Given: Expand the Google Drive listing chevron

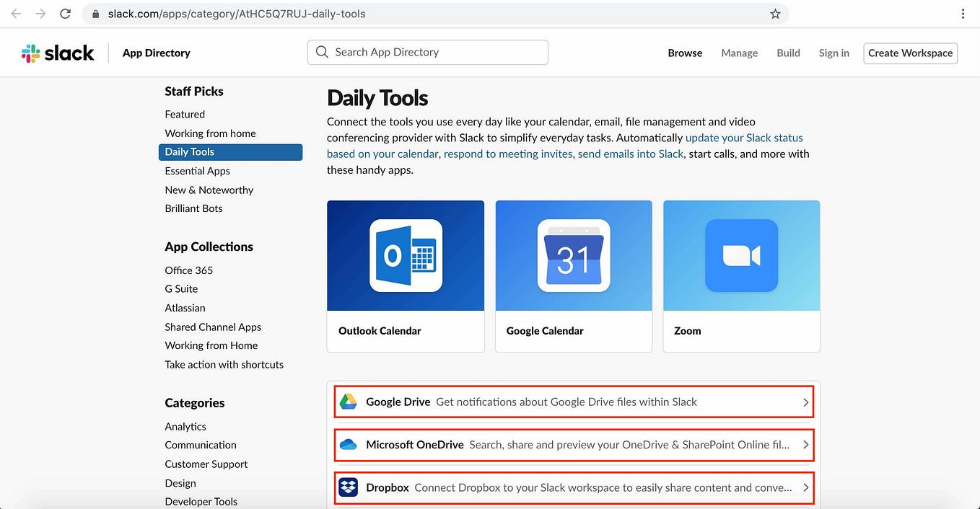Looking at the screenshot, I should [806, 402].
